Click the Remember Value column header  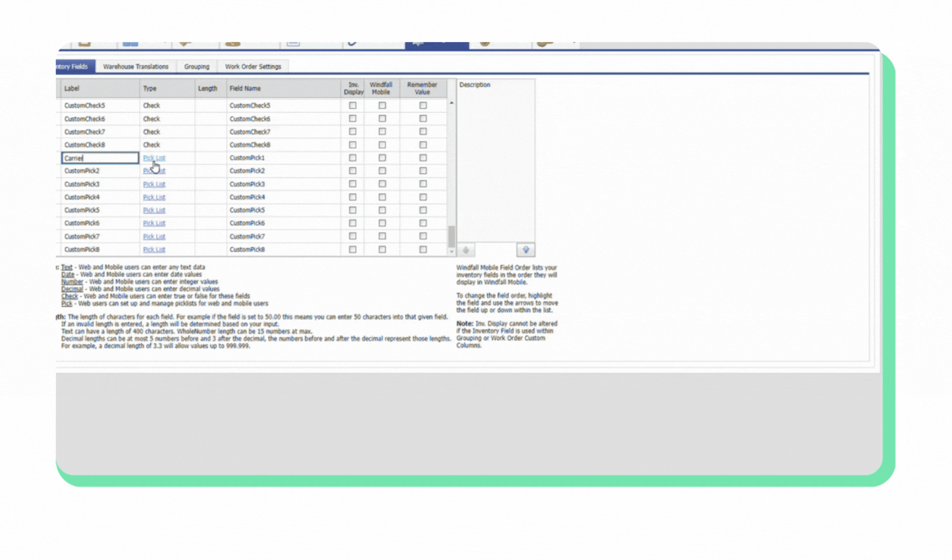coord(423,88)
